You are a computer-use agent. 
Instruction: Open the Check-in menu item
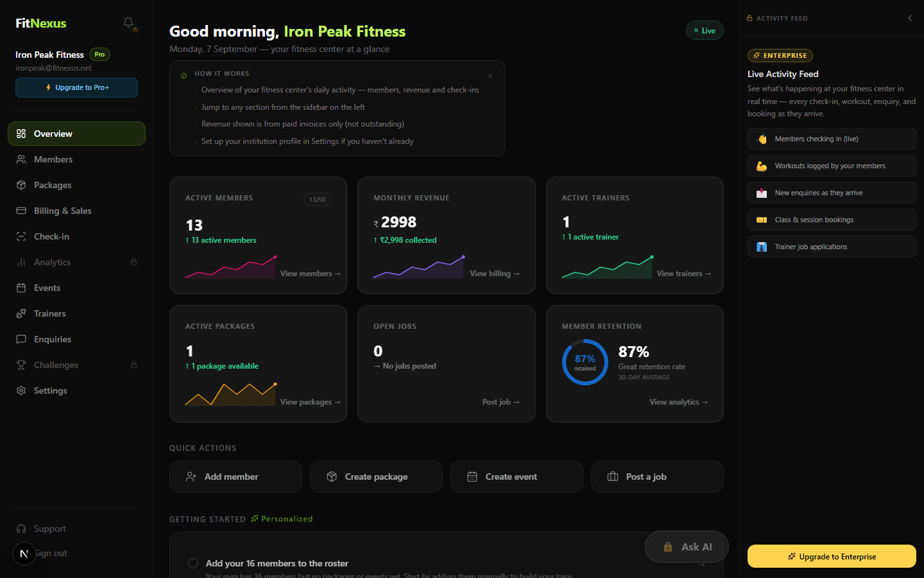pos(76,236)
